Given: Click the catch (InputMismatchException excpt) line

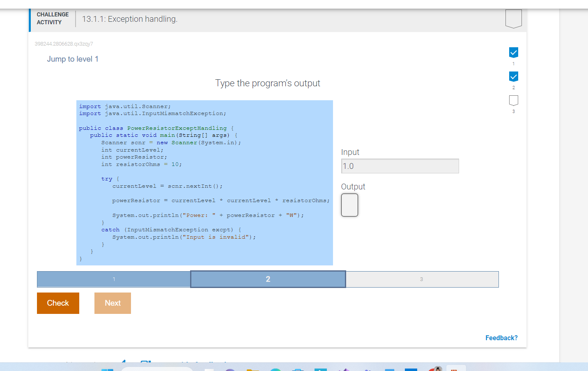Looking at the screenshot, I should pyautogui.click(x=171, y=230).
